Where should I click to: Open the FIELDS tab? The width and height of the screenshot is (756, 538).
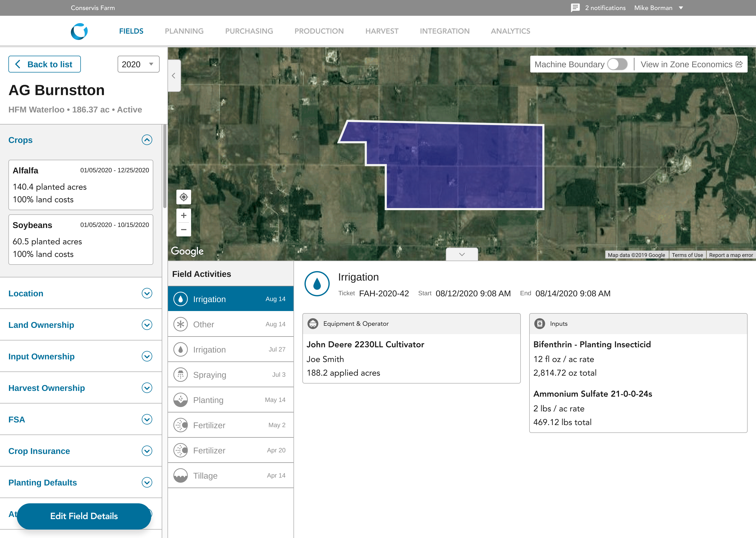point(131,31)
